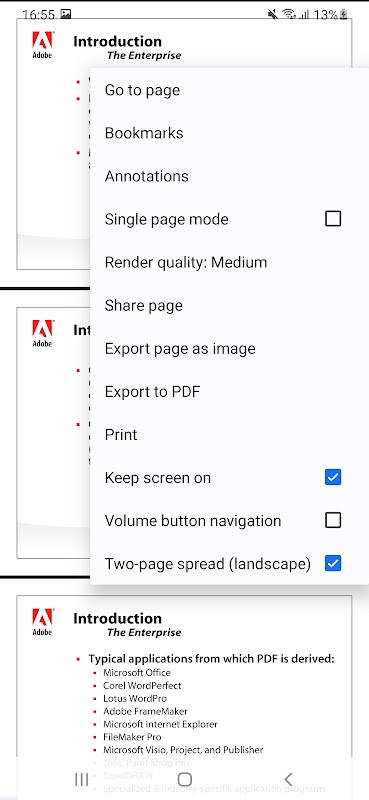Tap the Wi-Fi status icon

click(289, 15)
